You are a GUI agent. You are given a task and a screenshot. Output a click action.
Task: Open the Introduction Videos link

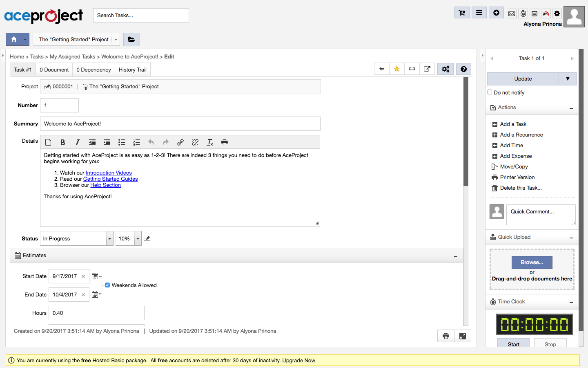coord(109,173)
